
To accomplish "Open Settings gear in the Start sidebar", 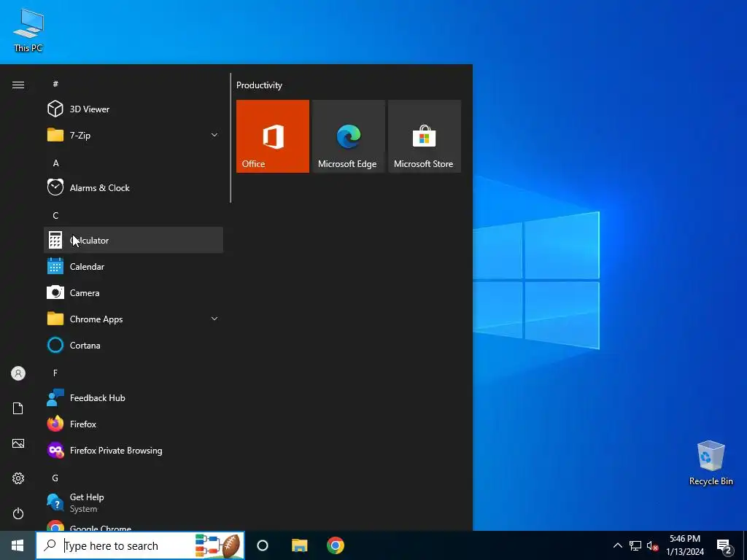I will pos(18,478).
